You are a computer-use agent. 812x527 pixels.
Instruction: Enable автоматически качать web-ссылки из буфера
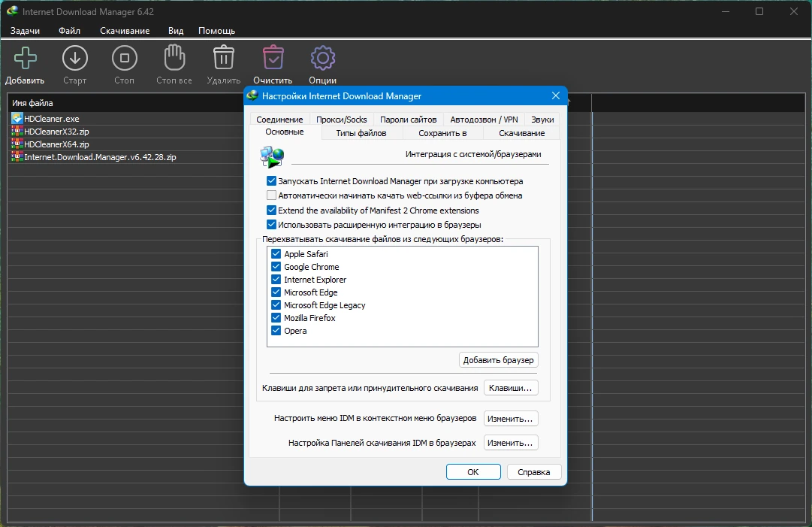271,195
